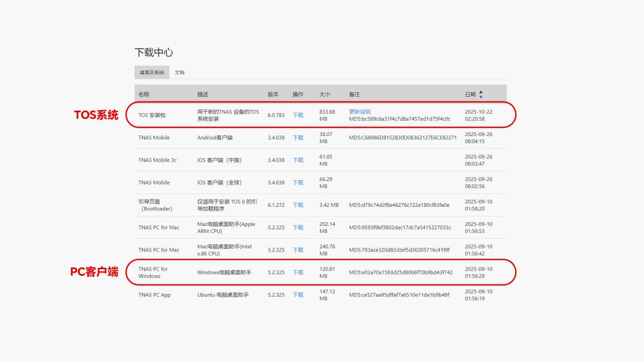Click the Ubuntu 电脑桌面助手 description
The width and height of the screenshot is (644, 362).
coord(223,294)
